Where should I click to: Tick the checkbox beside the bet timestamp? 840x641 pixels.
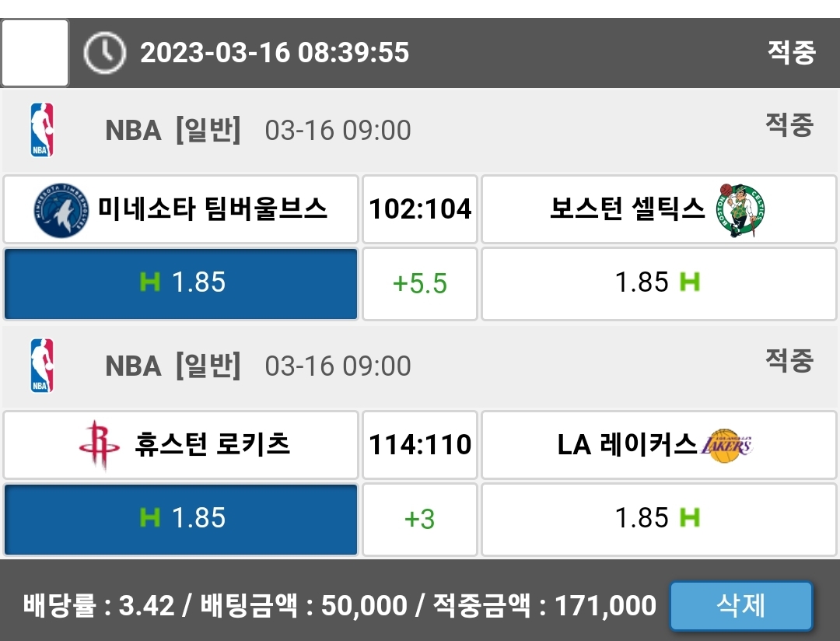(x=35, y=53)
